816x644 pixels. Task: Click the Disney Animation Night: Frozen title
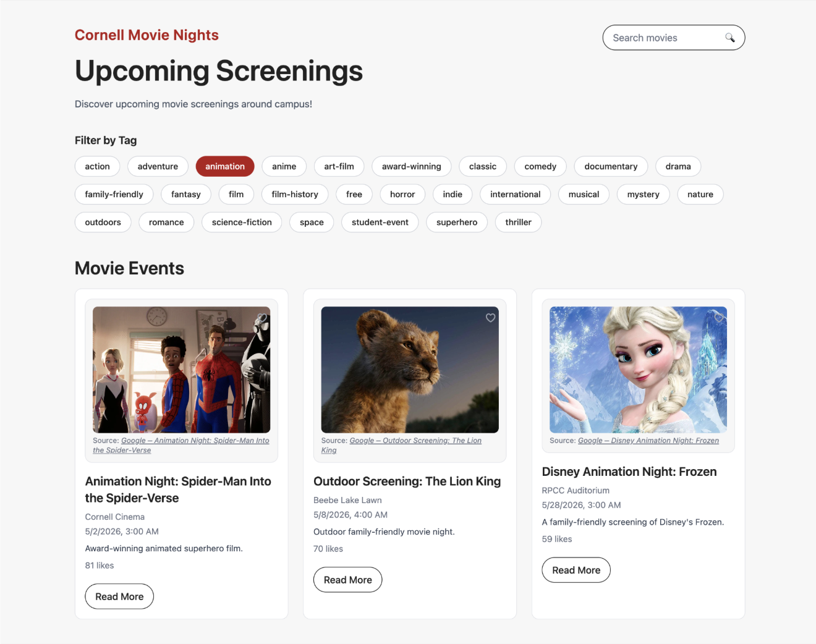[x=629, y=472]
